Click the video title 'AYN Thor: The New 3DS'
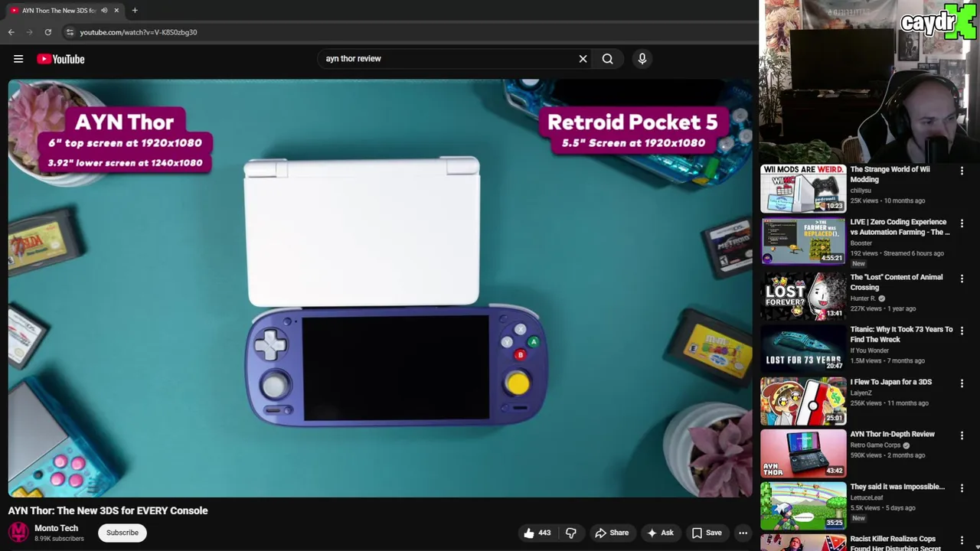 click(108, 510)
